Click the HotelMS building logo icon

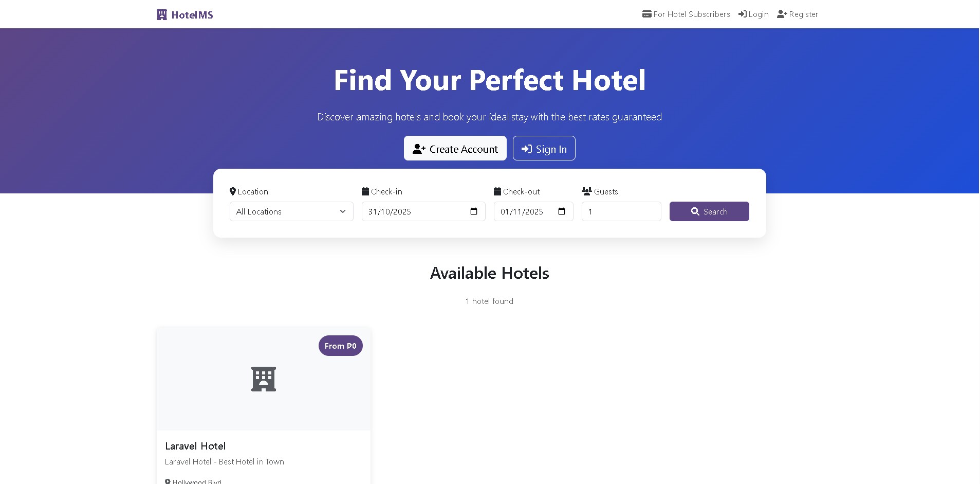tap(162, 15)
